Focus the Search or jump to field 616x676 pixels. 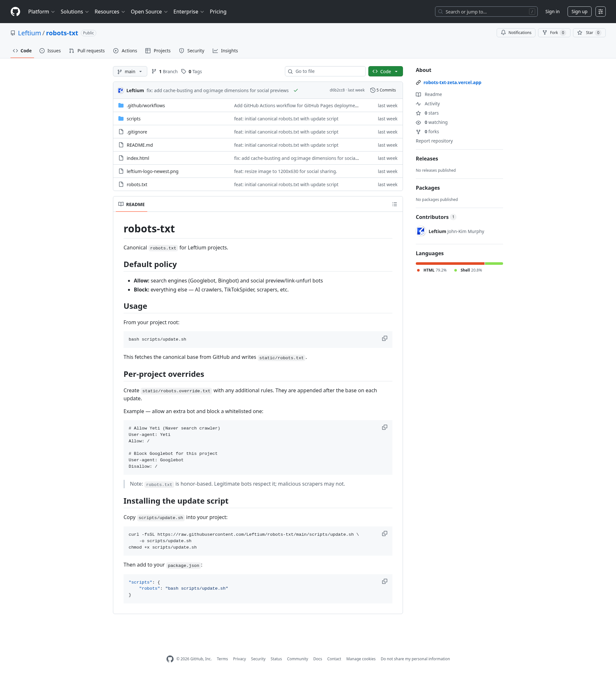(x=486, y=12)
